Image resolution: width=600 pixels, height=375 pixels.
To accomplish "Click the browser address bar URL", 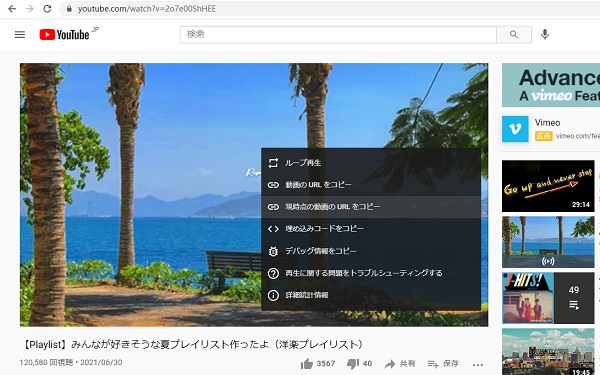I will click(x=147, y=9).
